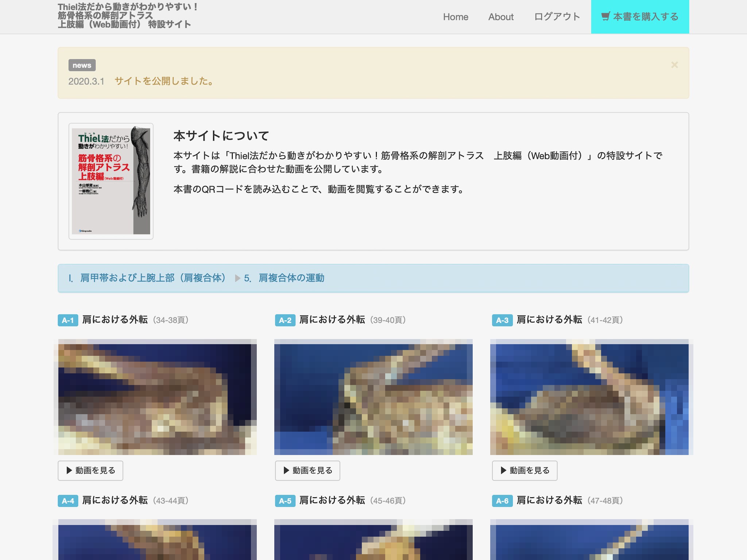Open the Home menu link
This screenshot has width=747, height=560.
456,17
